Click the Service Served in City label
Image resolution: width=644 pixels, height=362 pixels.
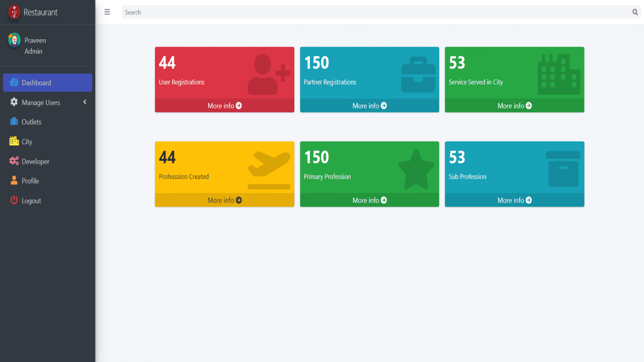(475, 82)
